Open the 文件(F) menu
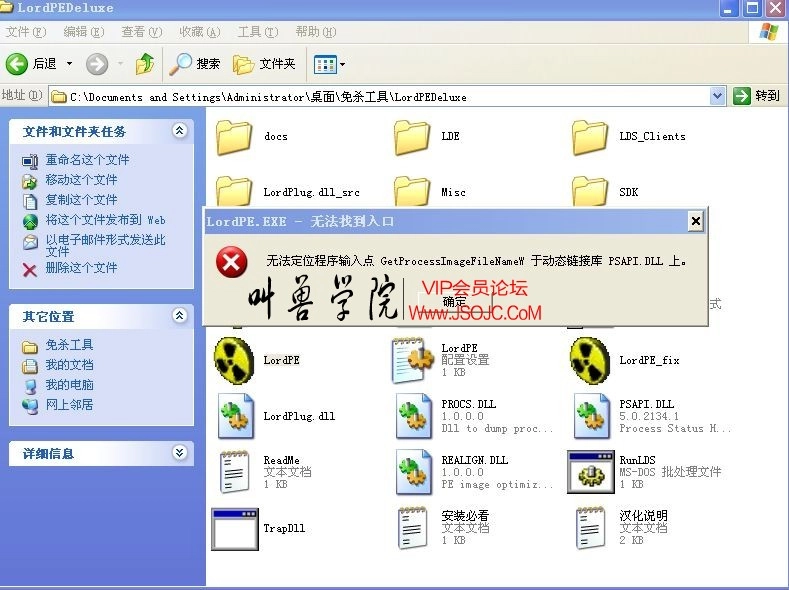Screen dimensions: 789x590 pyautogui.click(x=26, y=32)
